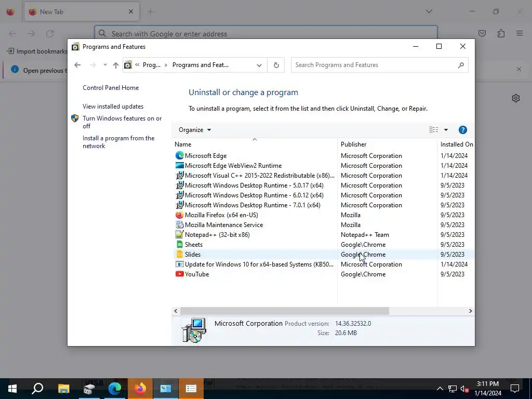Viewport: 532px width, 399px height.
Task: Click the horizontal scrollbar right arrow
Action: tap(470, 311)
